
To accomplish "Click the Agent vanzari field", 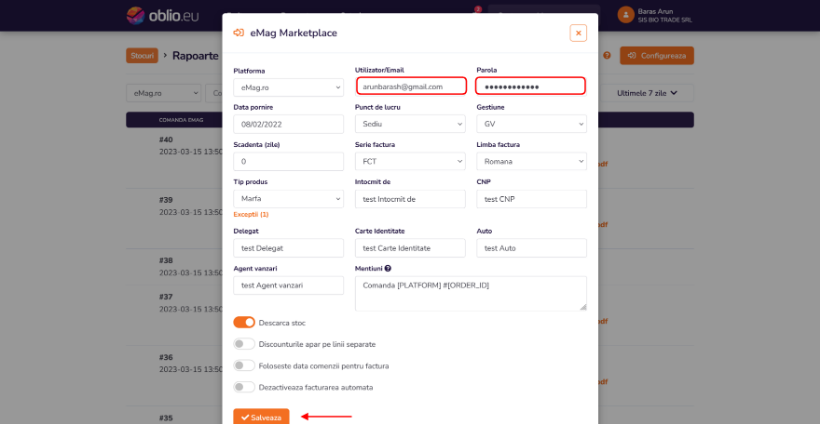I will coord(289,285).
